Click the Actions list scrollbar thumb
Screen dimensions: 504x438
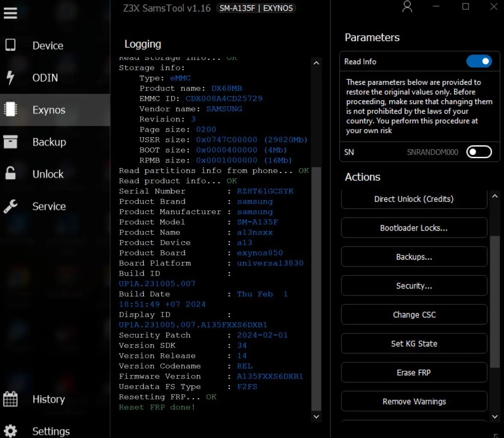click(x=495, y=302)
